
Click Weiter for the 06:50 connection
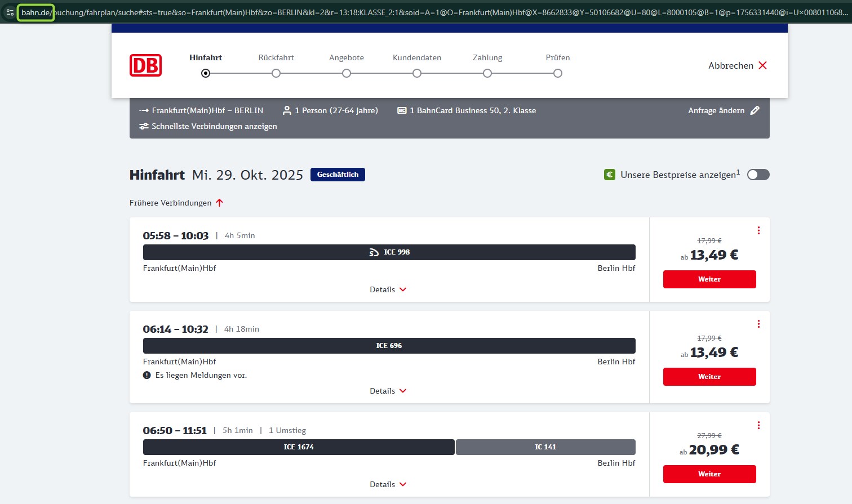click(x=709, y=474)
